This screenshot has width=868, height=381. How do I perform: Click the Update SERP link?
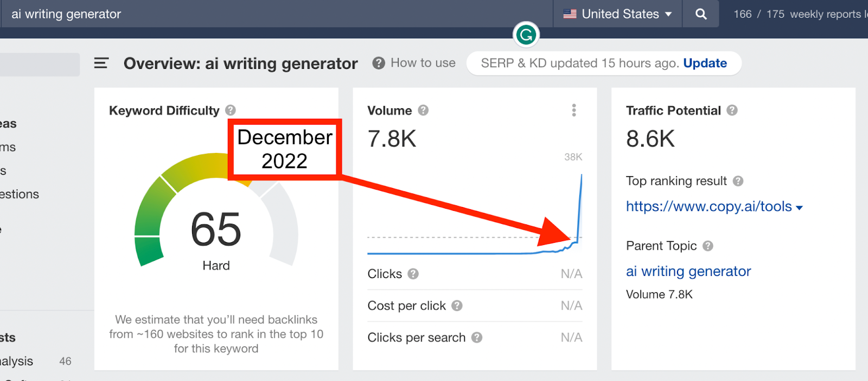(x=705, y=63)
